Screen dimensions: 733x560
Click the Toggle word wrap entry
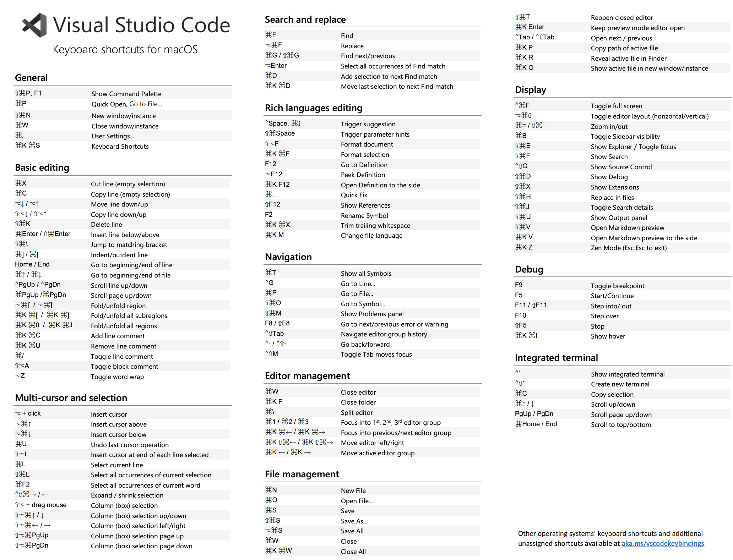117,377
